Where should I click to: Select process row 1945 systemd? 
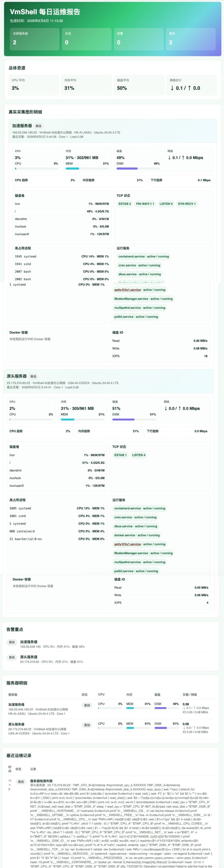pos(62,256)
